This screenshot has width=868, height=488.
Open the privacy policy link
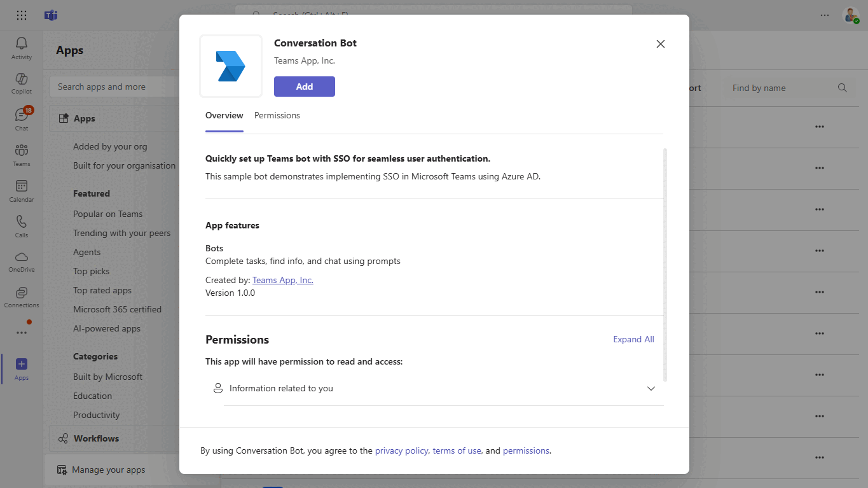(401, 450)
